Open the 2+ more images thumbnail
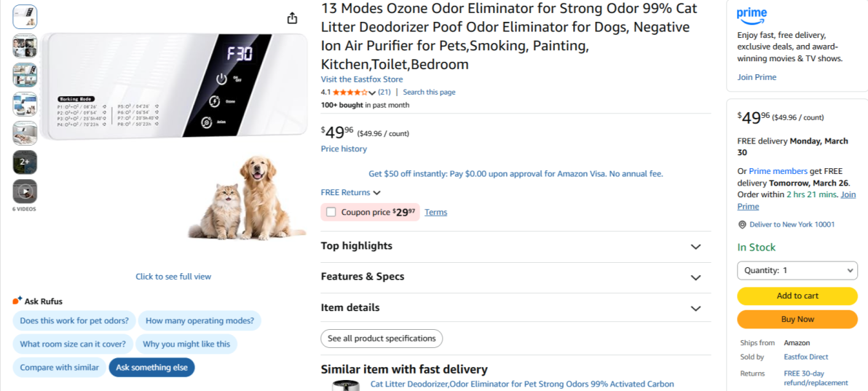 tap(25, 162)
